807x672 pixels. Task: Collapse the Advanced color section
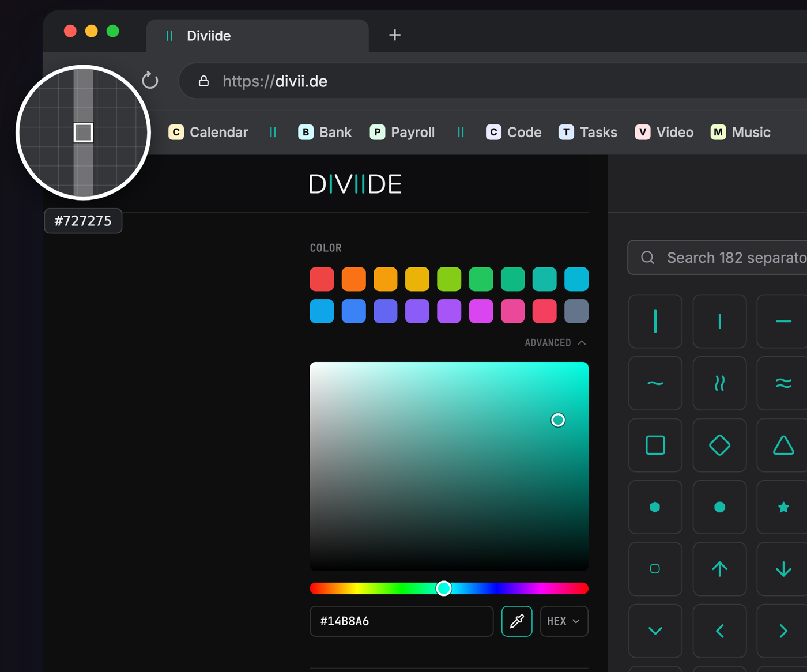(x=555, y=343)
